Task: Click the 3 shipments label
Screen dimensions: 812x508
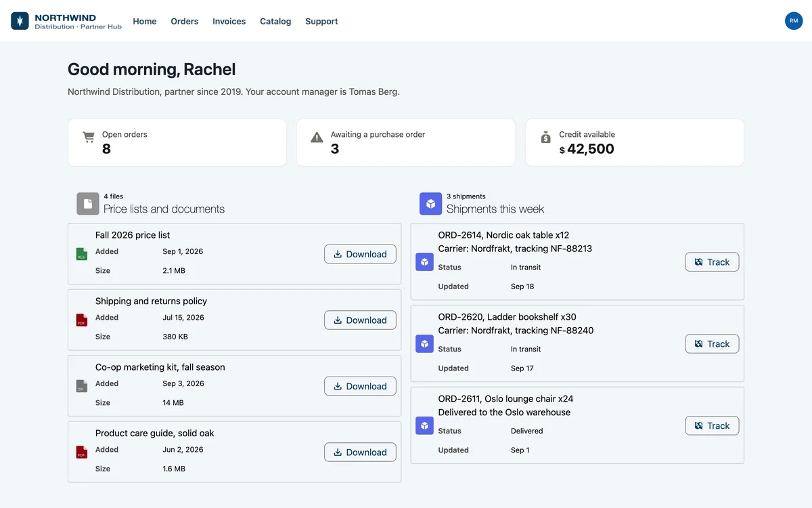Action: (466, 196)
